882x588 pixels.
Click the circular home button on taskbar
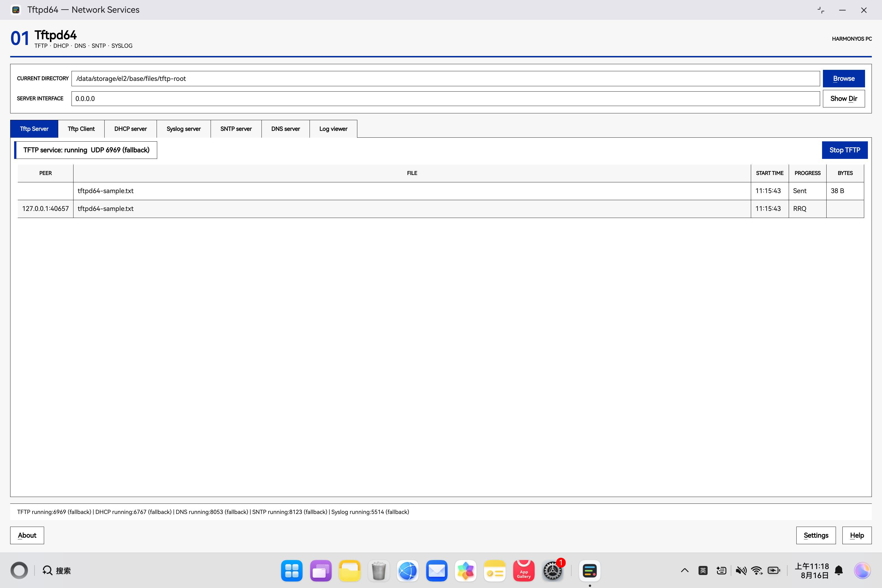click(x=19, y=571)
